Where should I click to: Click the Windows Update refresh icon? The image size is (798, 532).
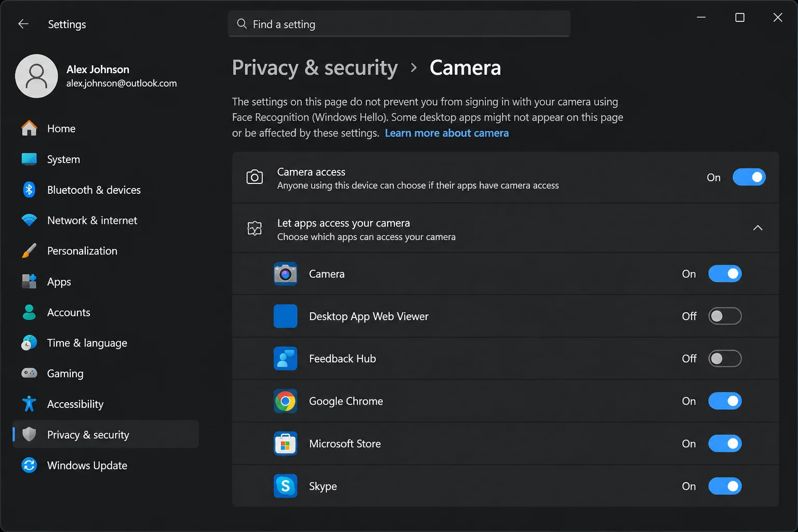[x=29, y=465]
